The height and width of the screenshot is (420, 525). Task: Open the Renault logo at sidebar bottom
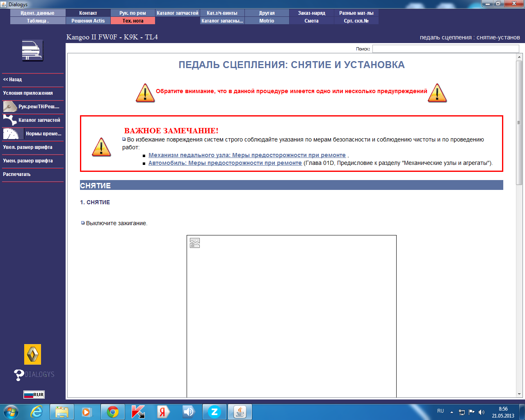pos(33,354)
